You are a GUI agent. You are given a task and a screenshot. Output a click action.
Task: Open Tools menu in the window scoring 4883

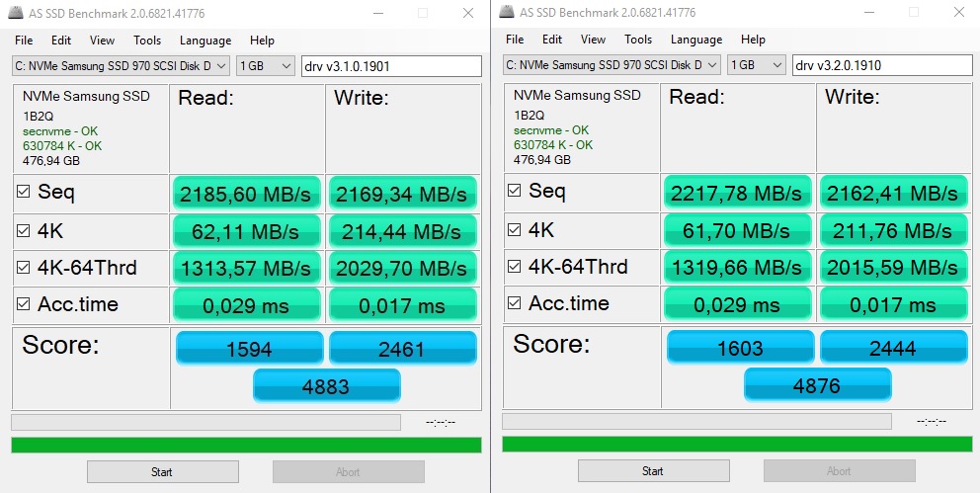147,41
